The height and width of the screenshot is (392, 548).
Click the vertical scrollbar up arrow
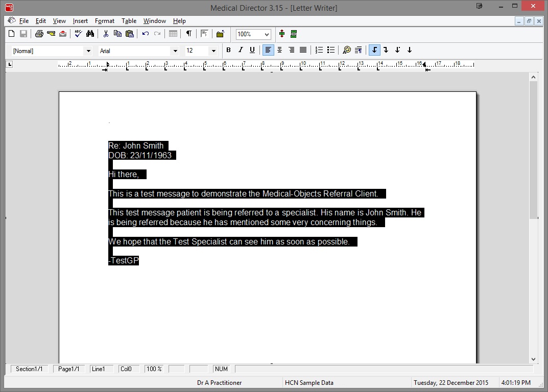coord(533,77)
